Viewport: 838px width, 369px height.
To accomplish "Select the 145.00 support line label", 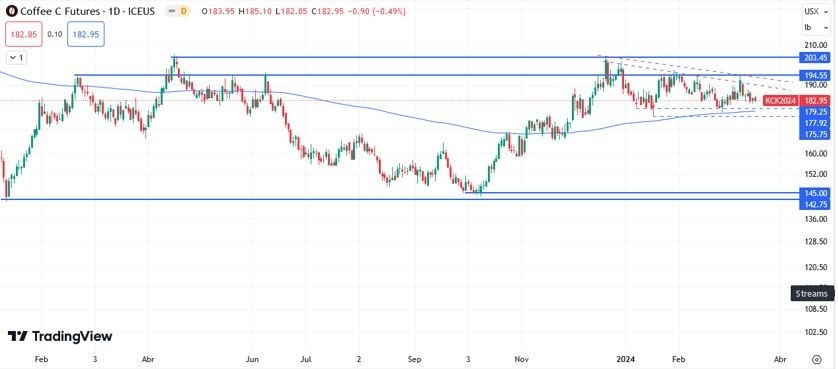I will (x=814, y=193).
